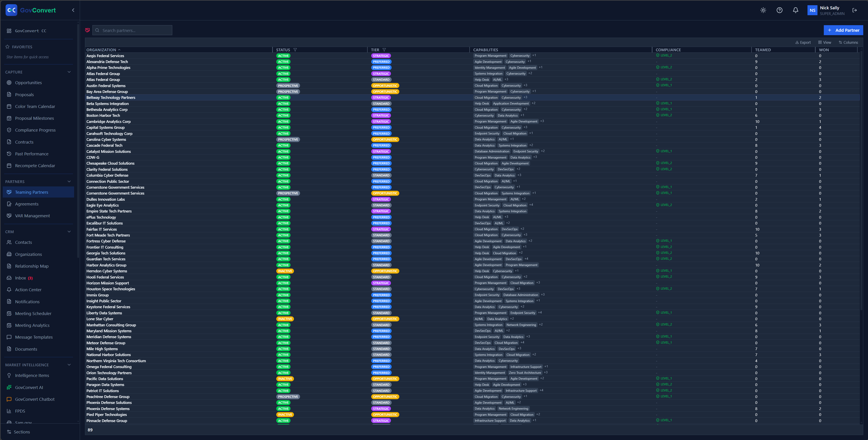The height and width of the screenshot is (440, 868).
Task: Go to Color Team Calendar
Action: coord(35,107)
